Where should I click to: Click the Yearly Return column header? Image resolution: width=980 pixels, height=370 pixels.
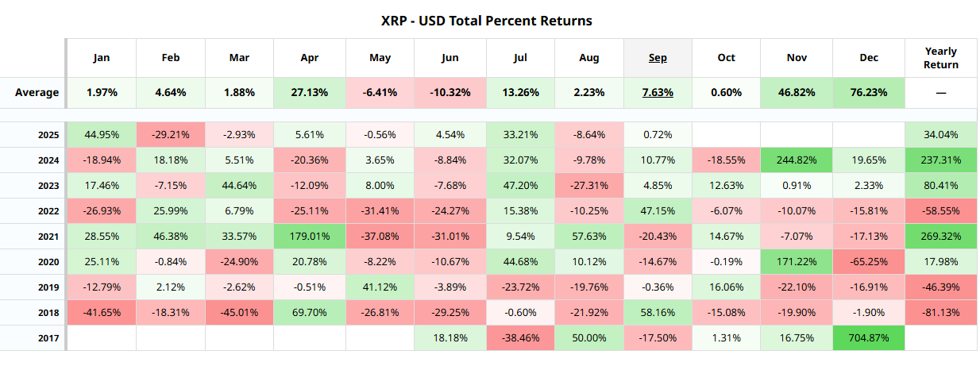tap(941, 58)
